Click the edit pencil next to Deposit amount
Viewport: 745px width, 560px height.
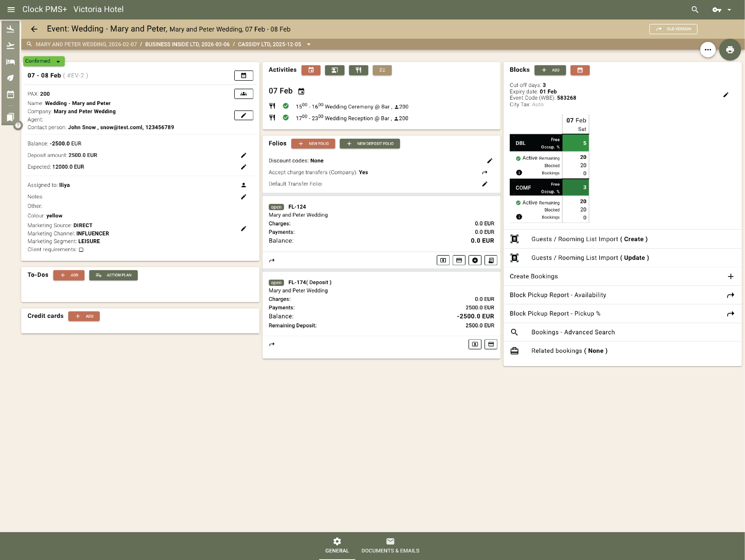(x=243, y=155)
